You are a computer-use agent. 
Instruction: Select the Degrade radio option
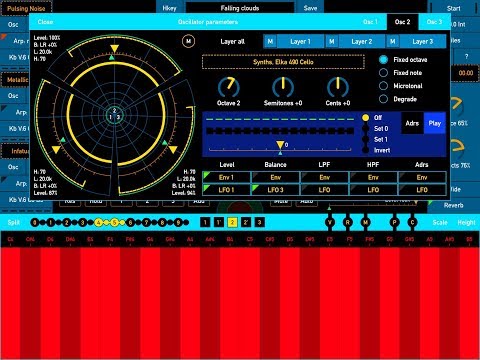[x=398, y=99]
